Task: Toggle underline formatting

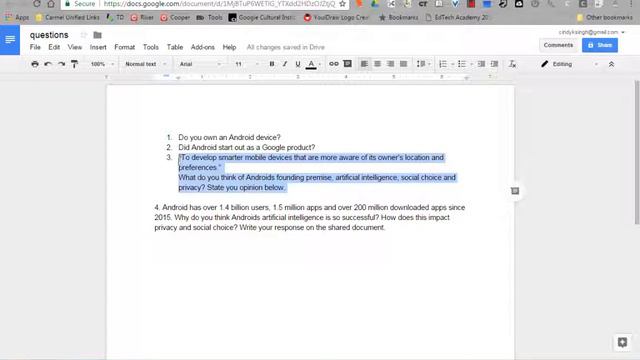Action: click(298, 64)
